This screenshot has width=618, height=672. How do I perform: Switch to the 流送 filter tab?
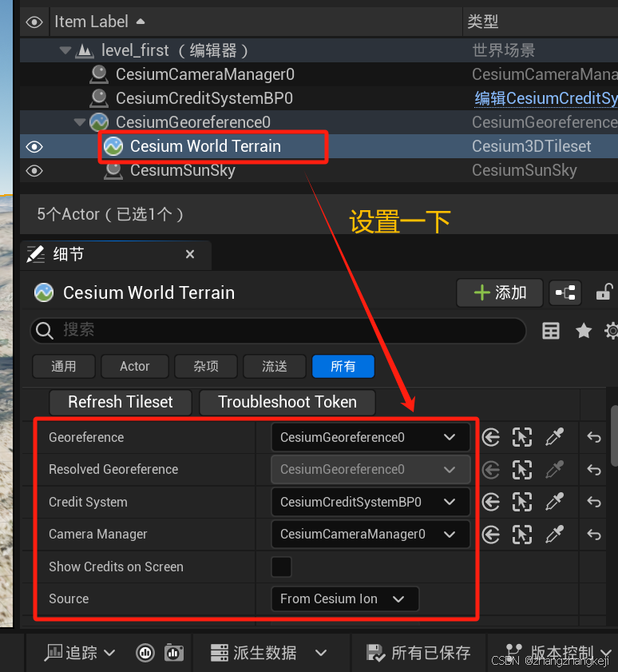(x=275, y=367)
